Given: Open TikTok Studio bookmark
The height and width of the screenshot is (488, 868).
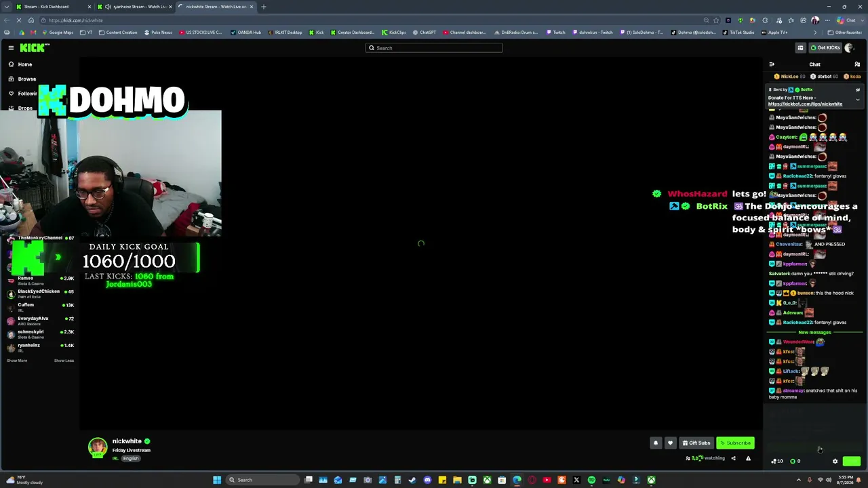Looking at the screenshot, I should pyautogui.click(x=738, y=33).
